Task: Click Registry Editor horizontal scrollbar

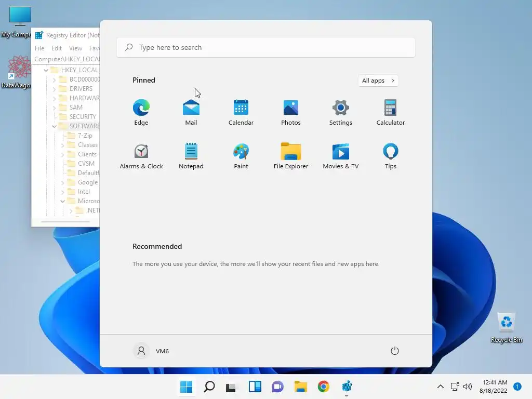Action: point(65,222)
